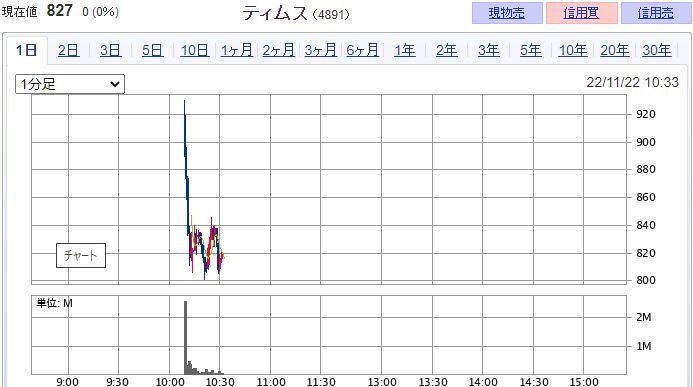Click the 信用売 button
This screenshot has height=387, width=693.
pyautogui.click(x=656, y=13)
